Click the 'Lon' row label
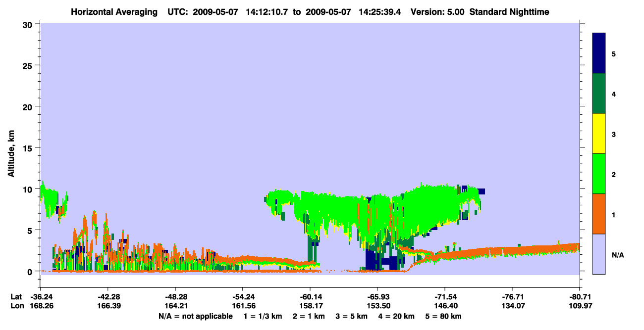 coord(17,306)
